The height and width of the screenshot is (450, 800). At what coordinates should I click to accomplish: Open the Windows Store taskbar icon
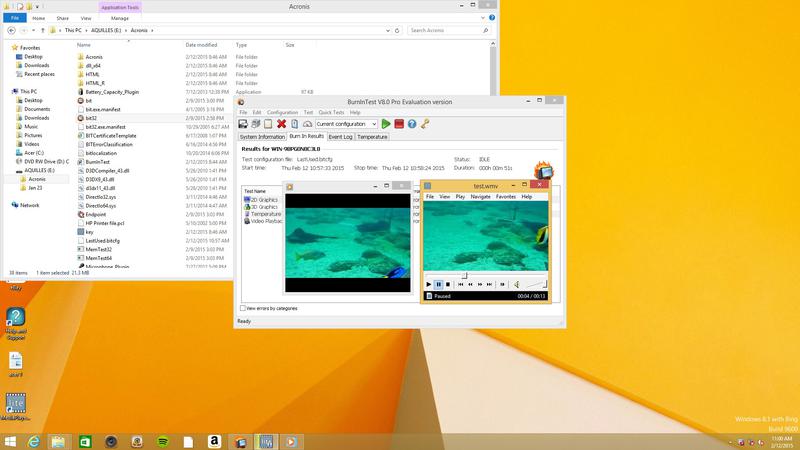pos(85,442)
